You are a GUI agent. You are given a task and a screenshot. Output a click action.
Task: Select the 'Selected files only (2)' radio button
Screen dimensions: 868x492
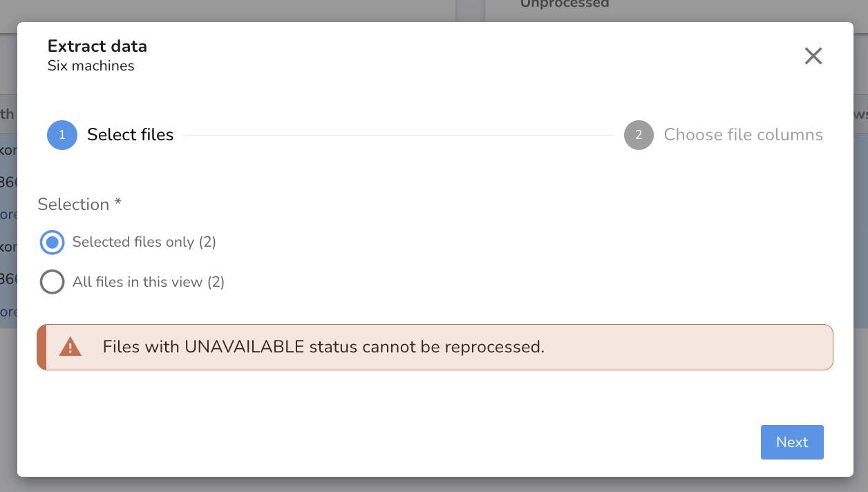coord(53,242)
